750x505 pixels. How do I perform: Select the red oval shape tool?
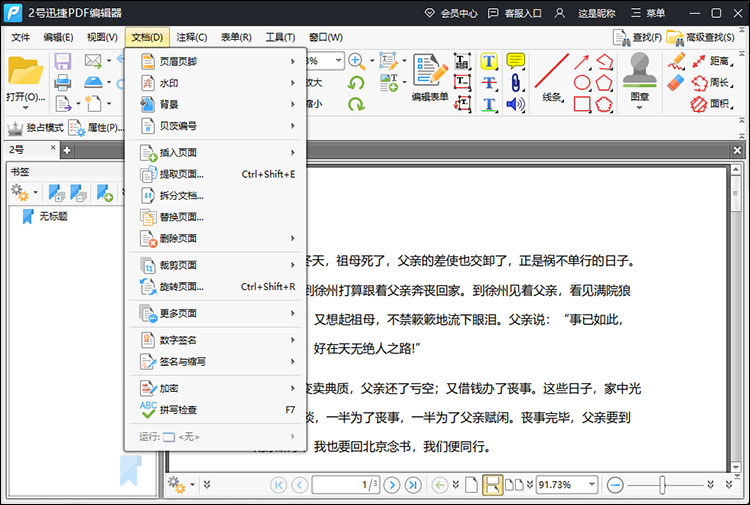pos(582,83)
